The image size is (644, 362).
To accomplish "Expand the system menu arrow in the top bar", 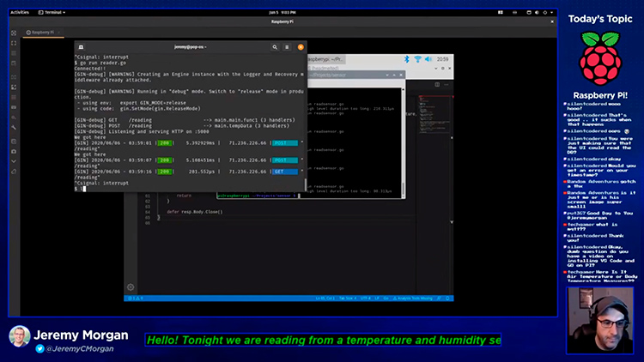I will 551,12.
